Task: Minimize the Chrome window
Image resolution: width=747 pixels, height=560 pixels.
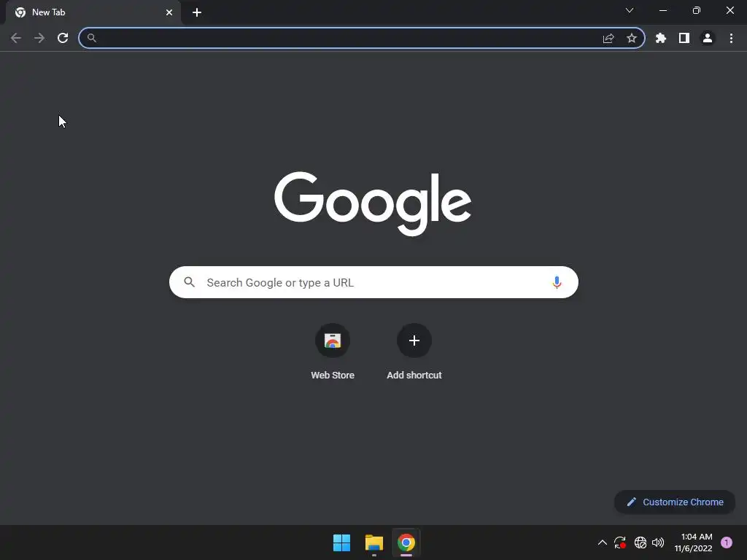Action: (663, 10)
